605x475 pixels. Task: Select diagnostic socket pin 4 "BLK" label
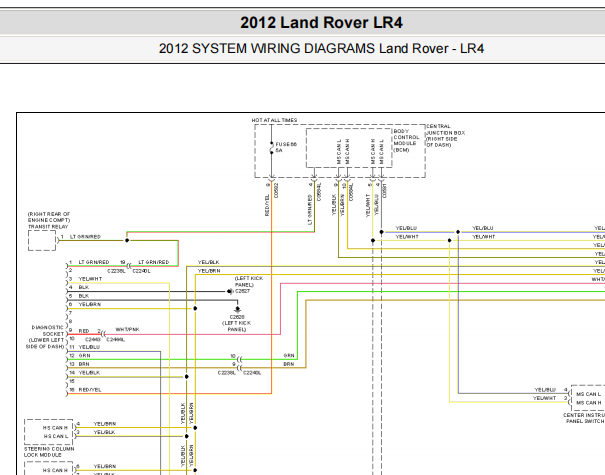(x=84, y=287)
